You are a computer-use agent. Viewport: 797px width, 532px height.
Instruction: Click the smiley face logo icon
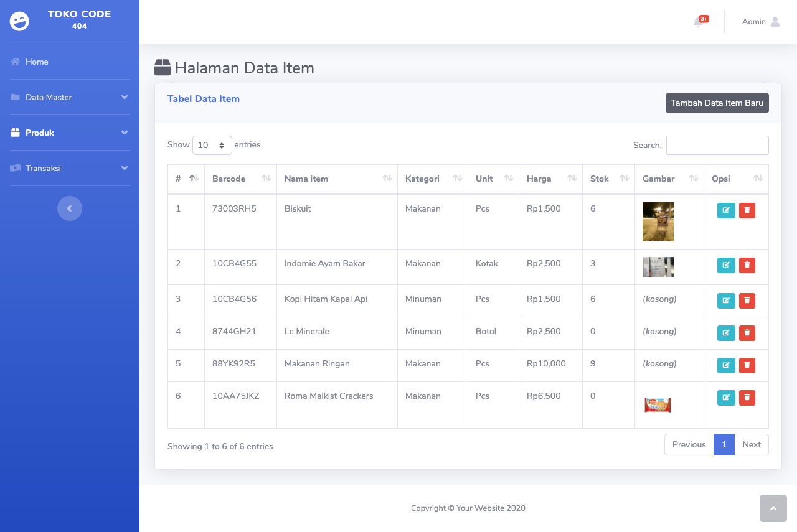click(19, 21)
